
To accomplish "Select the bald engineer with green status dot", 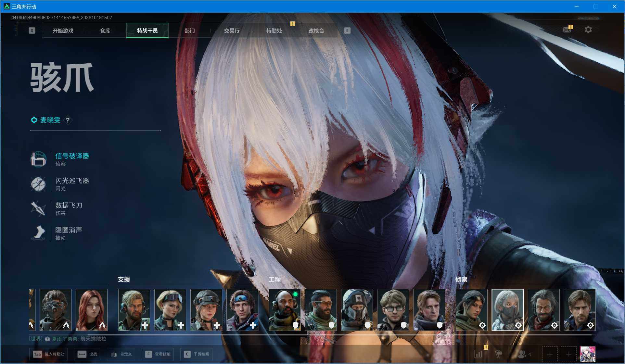I will coord(285,310).
